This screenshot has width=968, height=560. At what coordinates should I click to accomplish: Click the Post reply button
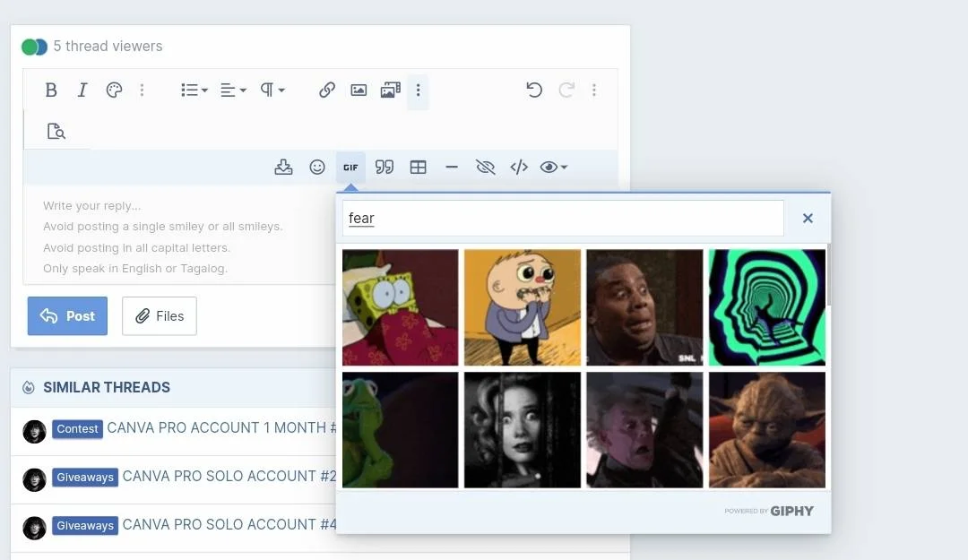[x=67, y=316]
